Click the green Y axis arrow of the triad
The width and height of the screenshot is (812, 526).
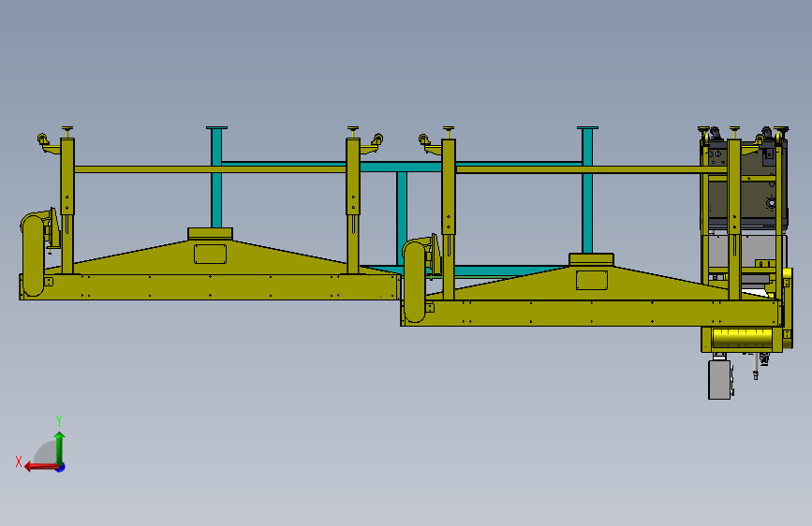pyautogui.click(x=60, y=448)
